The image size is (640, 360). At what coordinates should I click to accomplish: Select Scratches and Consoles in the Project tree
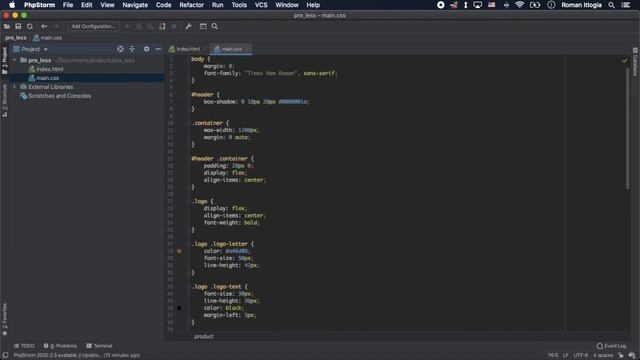(60, 96)
